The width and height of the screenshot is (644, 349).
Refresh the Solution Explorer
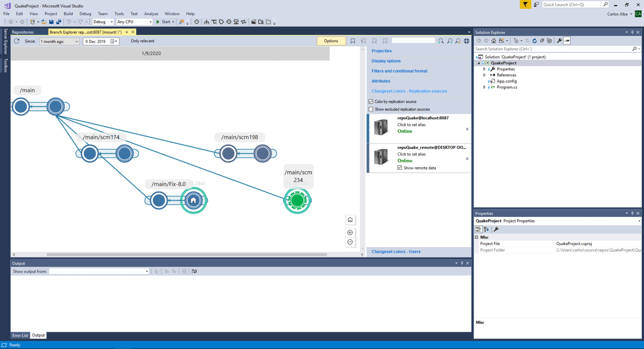point(535,41)
